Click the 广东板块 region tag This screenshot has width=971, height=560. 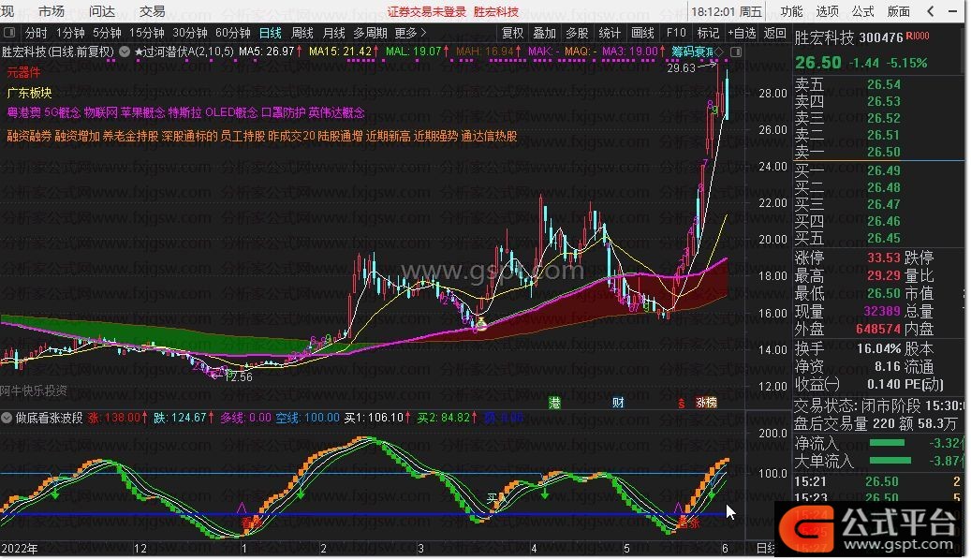point(29,93)
